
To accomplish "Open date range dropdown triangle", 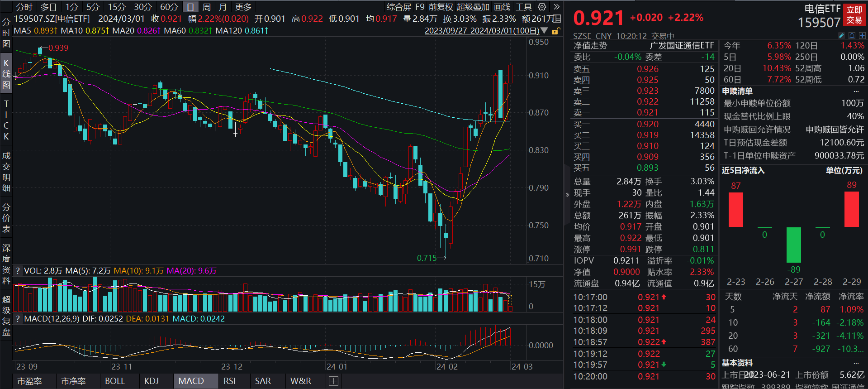I will (x=544, y=31).
